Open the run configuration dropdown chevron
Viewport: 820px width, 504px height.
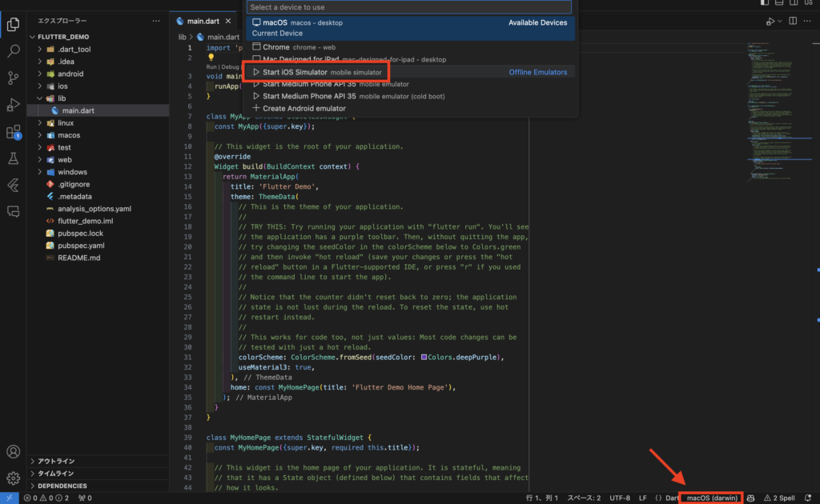[780, 21]
